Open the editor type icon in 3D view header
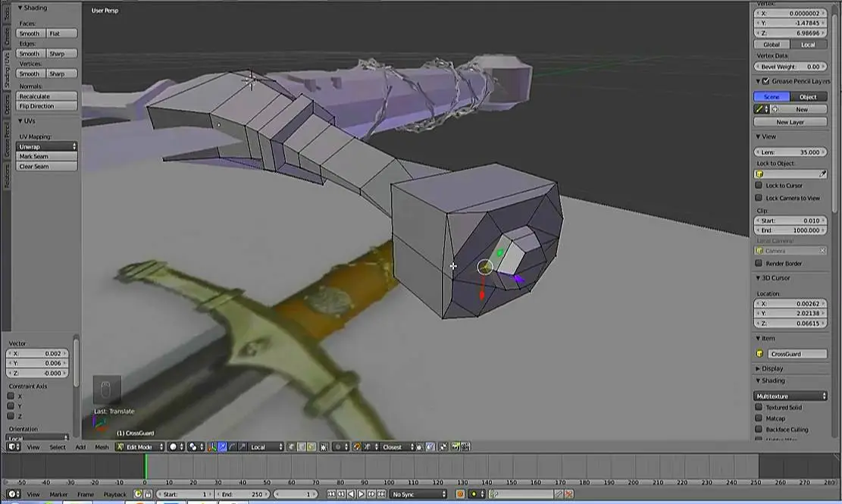This screenshot has width=842, height=504. click(x=12, y=447)
